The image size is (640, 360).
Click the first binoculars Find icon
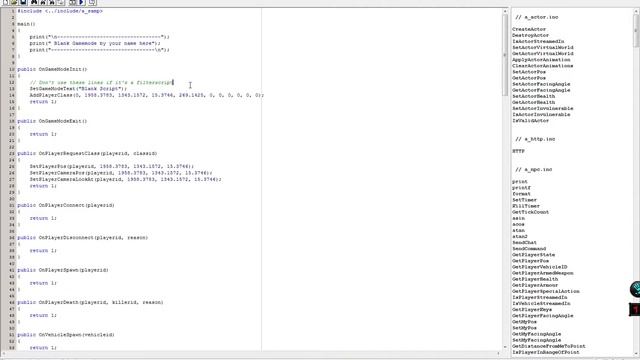click(x=34, y=2)
